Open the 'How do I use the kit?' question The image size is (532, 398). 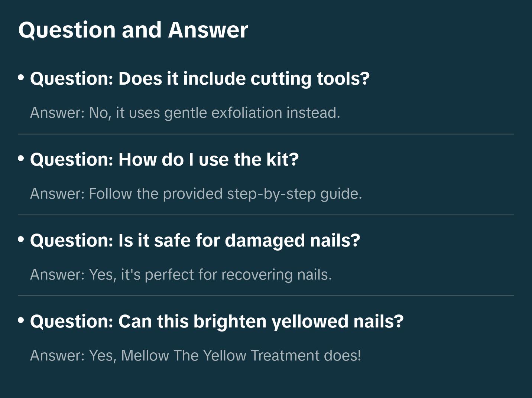coord(164,160)
